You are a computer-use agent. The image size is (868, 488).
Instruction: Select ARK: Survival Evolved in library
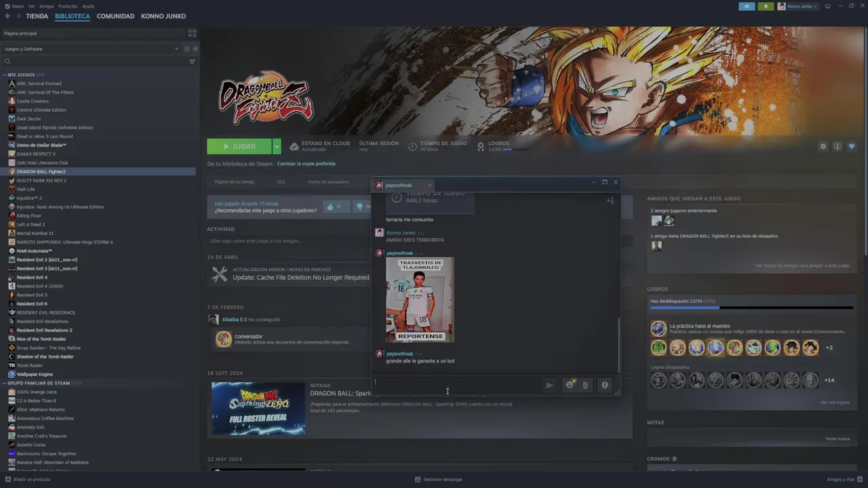pos(39,83)
